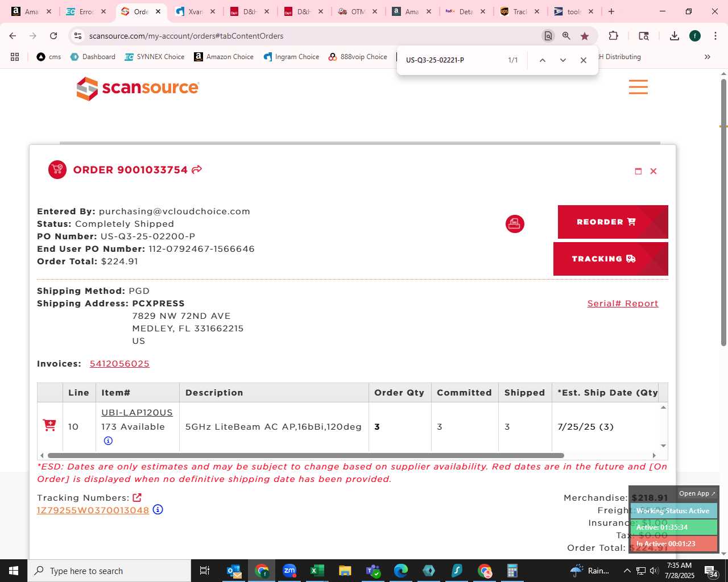
Task: Open Outlook from the taskbar
Action: tap(234, 571)
